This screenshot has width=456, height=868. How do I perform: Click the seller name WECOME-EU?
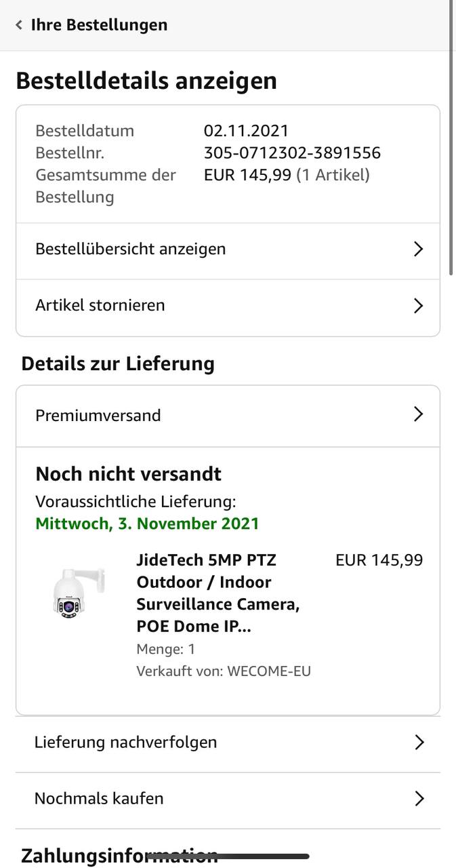tap(269, 671)
